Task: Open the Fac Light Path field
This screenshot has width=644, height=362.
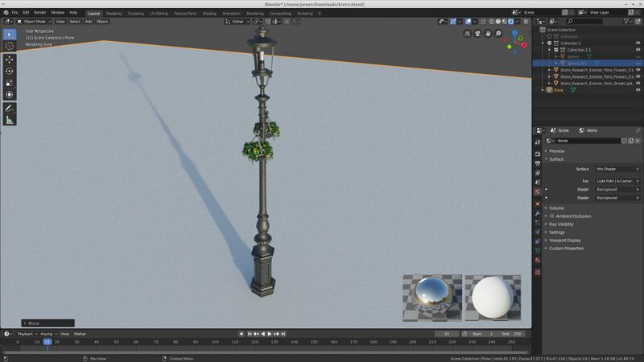Action: 617,181
